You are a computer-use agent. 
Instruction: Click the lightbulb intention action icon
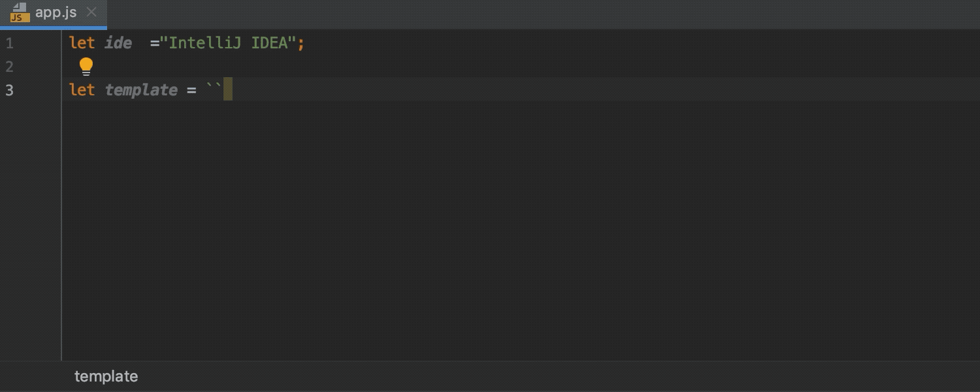[x=86, y=66]
